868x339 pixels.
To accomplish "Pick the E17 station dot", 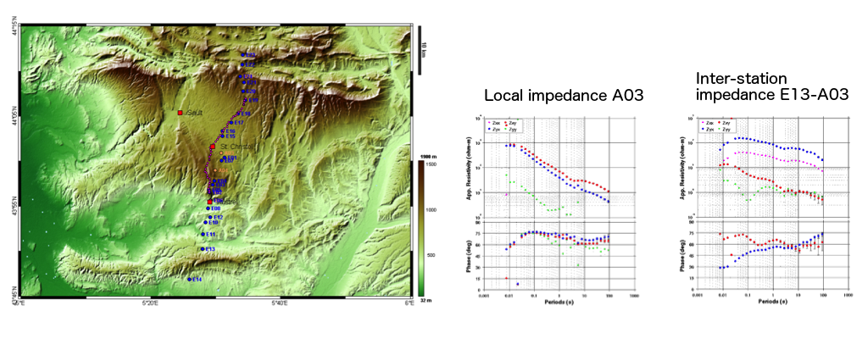I will tap(230, 123).
